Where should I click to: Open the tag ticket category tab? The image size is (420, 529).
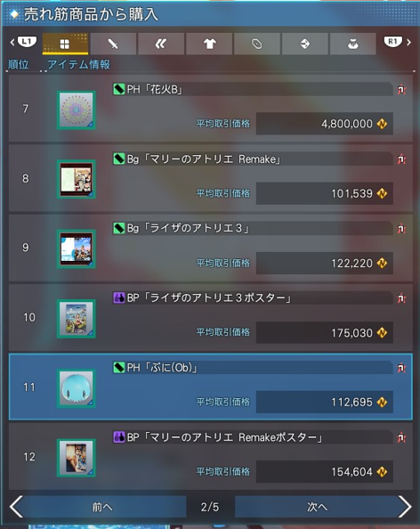pos(257,44)
